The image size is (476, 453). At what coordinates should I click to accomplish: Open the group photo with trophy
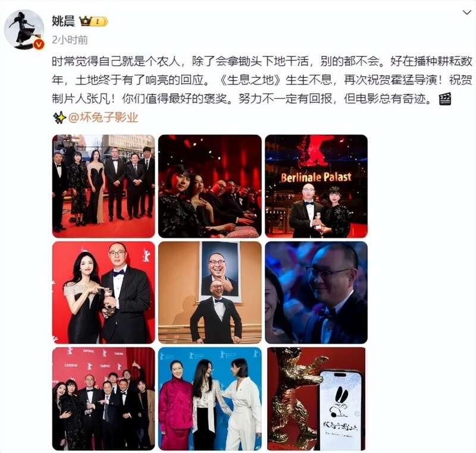pyautogui.click(x=104, y=399)
